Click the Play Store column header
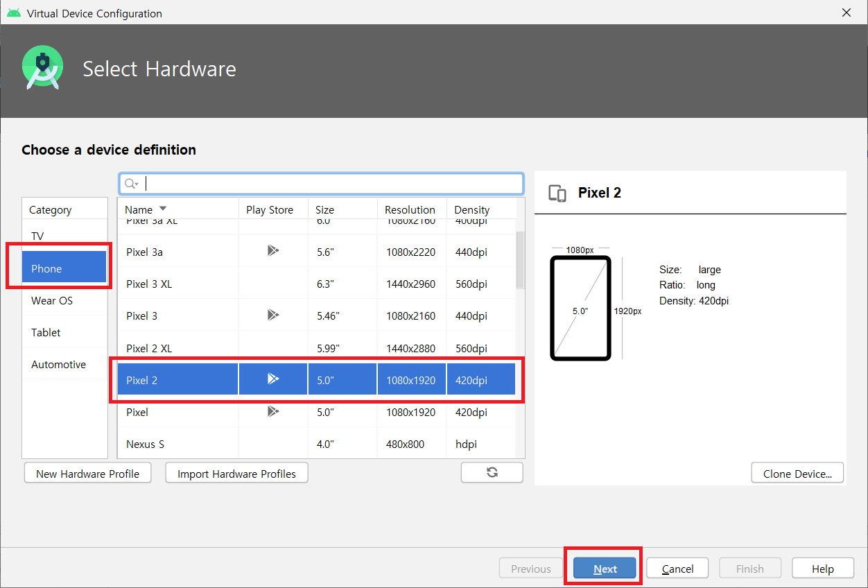 (x=273, y=209)
